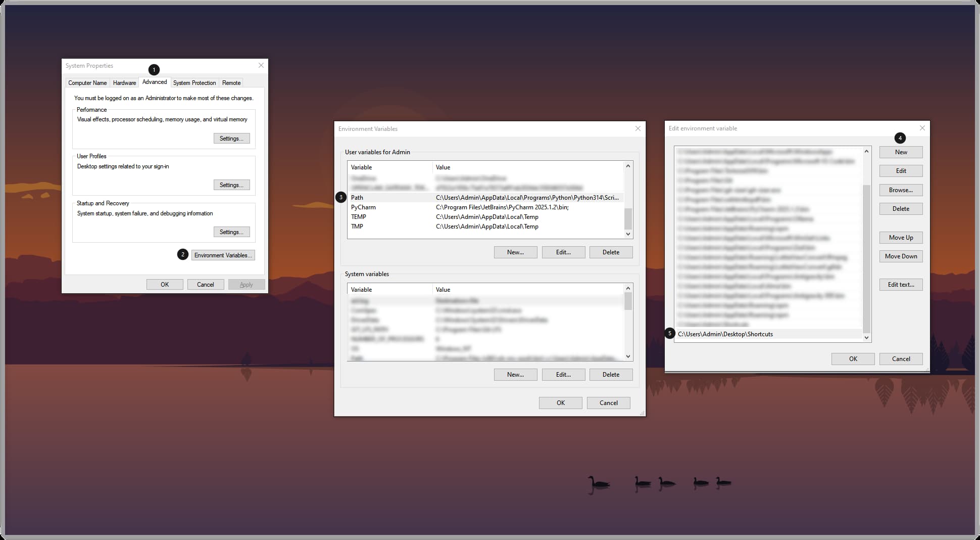Screen dimensions: 980x540
Task: Click Cancel in Environment Variables window
Action: pos(609,403)
